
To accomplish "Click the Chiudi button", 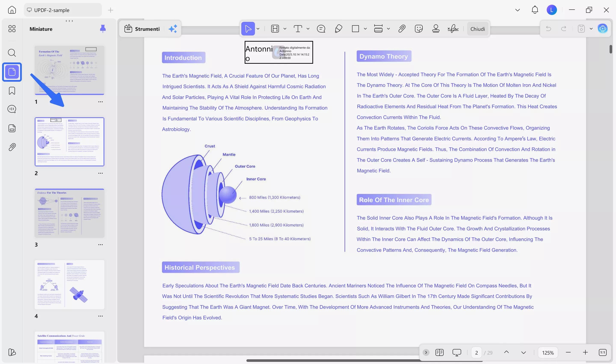I will click(x=478, y=29).
